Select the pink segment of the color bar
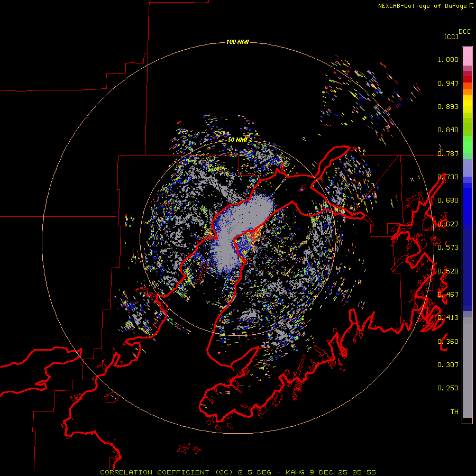The height and width of the screenshot is (476, 476). (x=467, y=56)
